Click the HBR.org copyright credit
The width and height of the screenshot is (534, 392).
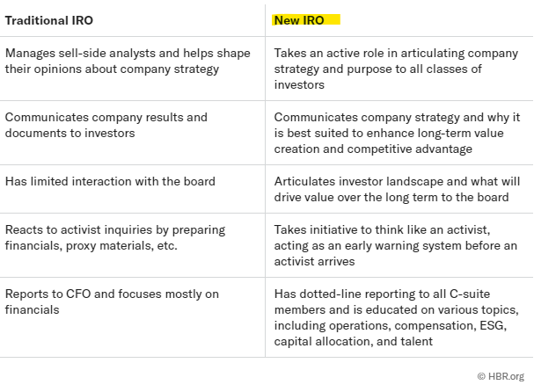point(501,376)
